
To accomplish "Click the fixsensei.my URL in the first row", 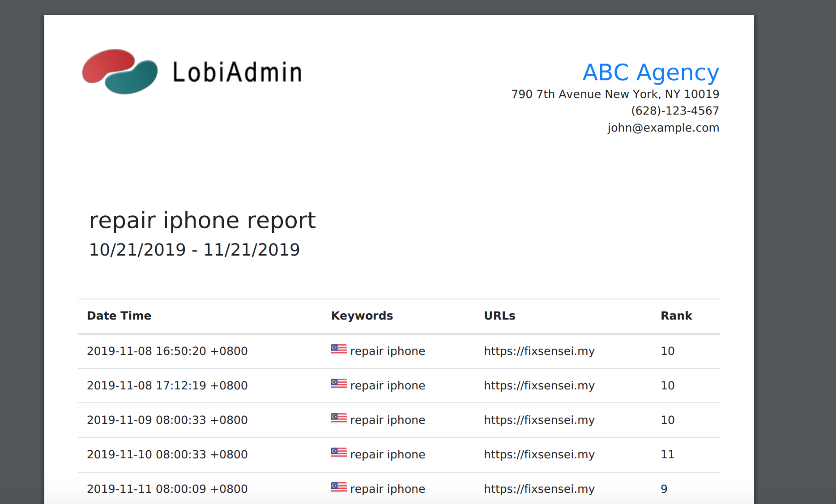I will point(539,351).
